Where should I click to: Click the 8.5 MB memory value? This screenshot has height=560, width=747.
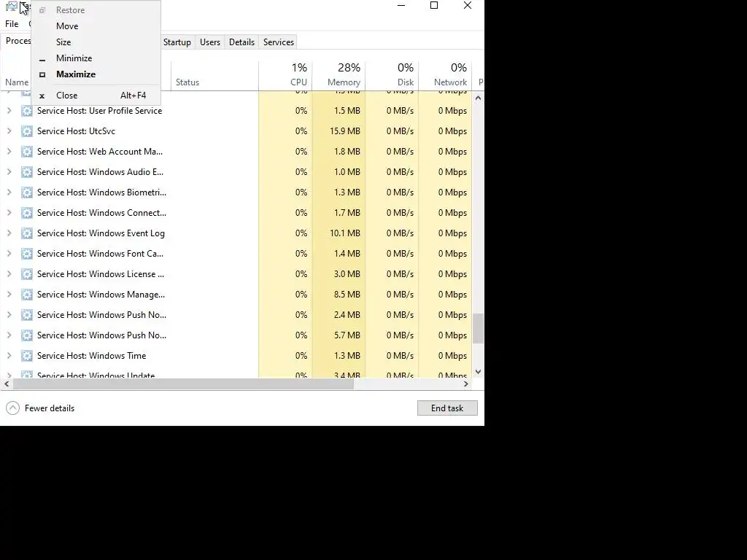coord(347,295)
